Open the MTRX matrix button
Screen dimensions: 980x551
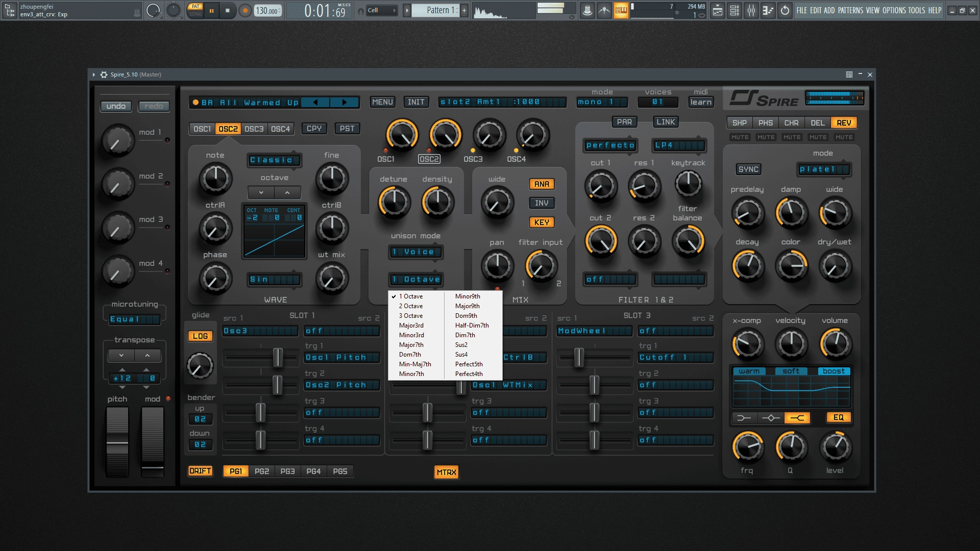(446, 472)
